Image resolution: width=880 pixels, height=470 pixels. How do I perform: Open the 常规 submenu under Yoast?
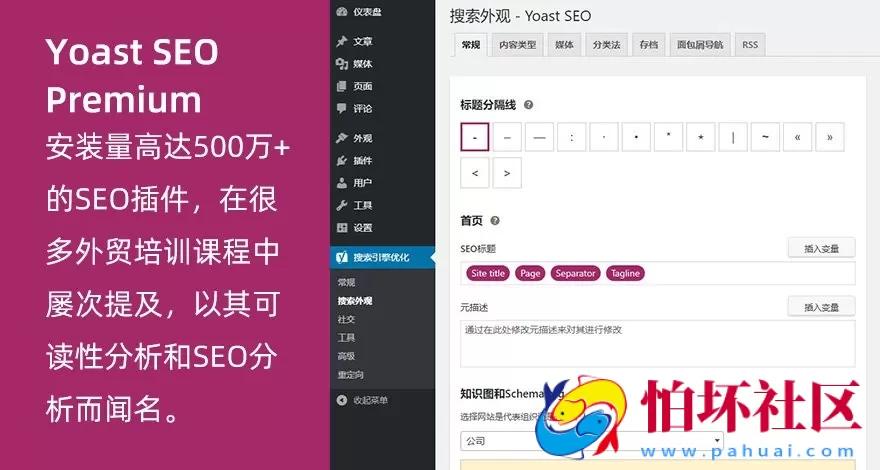tap(346, 282)
